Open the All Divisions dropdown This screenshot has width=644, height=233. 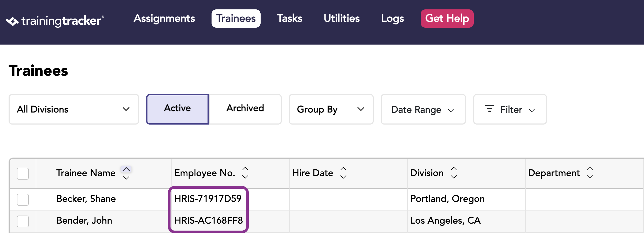point(74,109)
